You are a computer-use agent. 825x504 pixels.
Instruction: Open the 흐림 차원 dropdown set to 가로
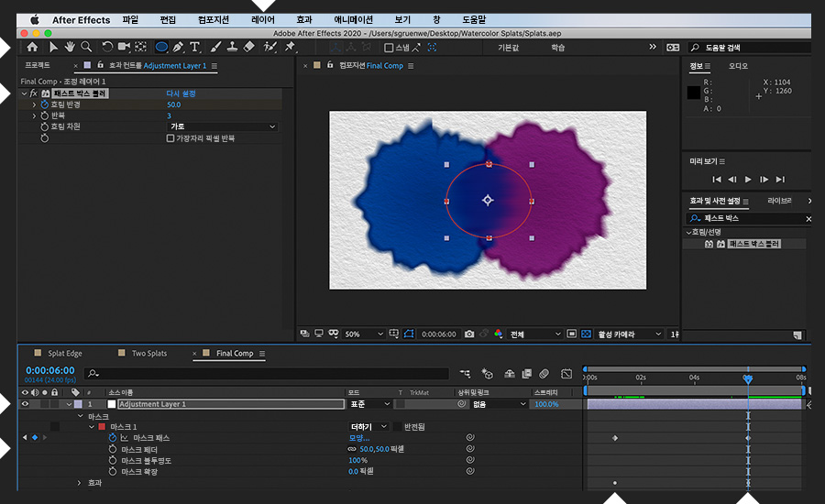tap(221, 126)
